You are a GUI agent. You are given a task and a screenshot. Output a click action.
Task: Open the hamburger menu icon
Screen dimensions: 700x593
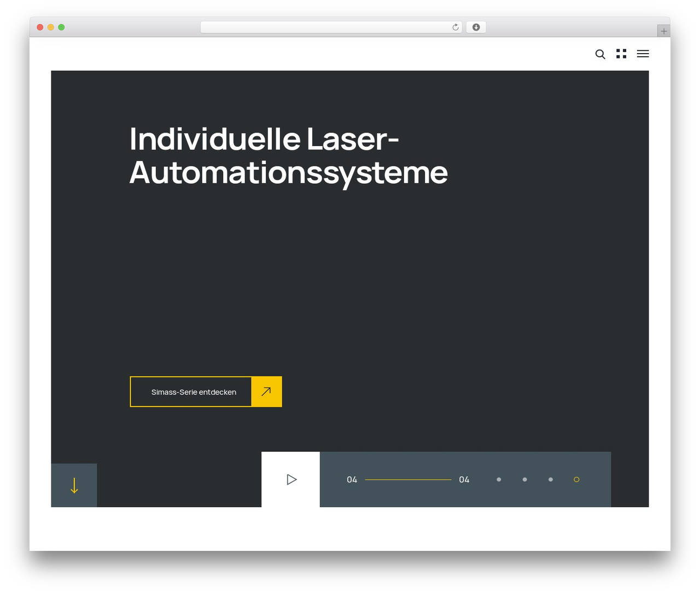[643, 54]
